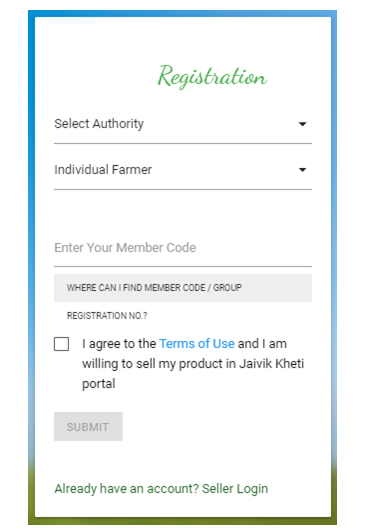This screenshot has height=531, width=368.
Task: Click 'I agree to the' label text
Action: pyautogui.click(x=119, y=344)
